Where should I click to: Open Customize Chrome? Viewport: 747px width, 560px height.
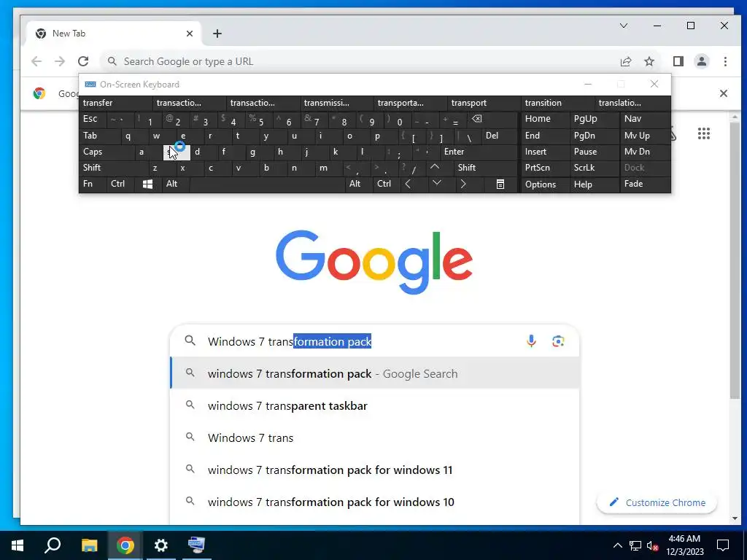(x=657, y=502)
